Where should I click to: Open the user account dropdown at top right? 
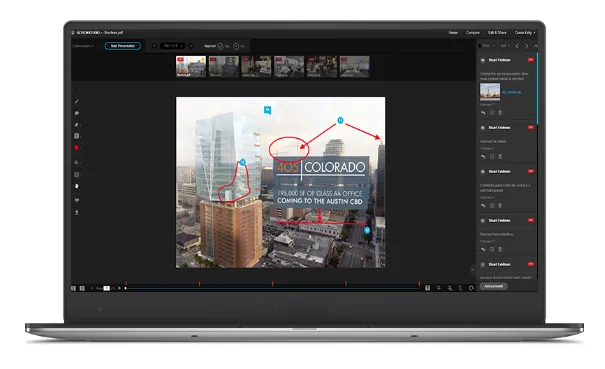(525, 33)
